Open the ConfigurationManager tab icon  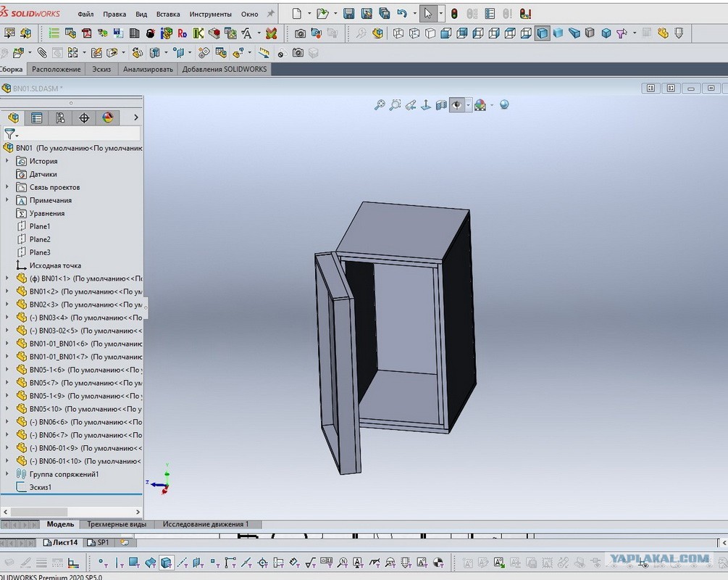tap(60, 117)
